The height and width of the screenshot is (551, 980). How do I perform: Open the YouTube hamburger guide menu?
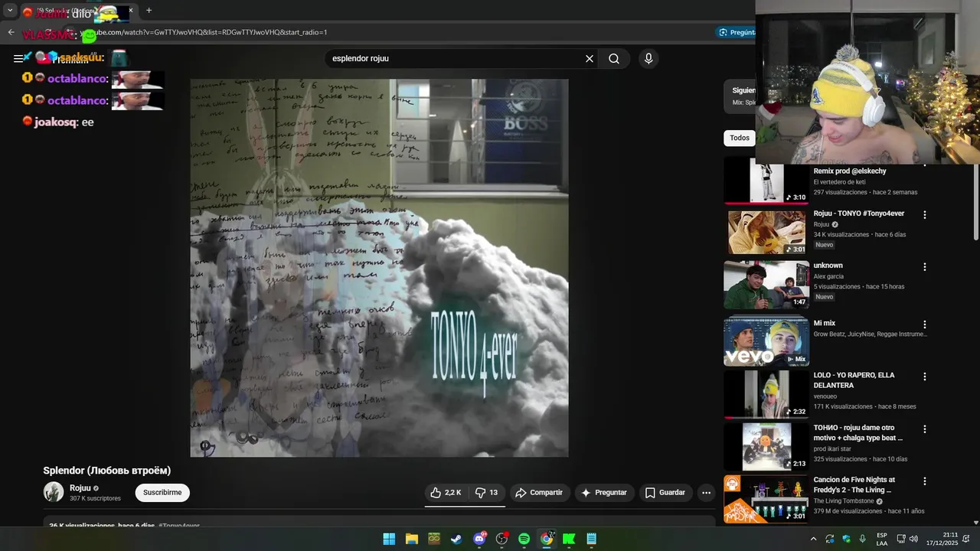pyautogui.click(x=18, y=58)
